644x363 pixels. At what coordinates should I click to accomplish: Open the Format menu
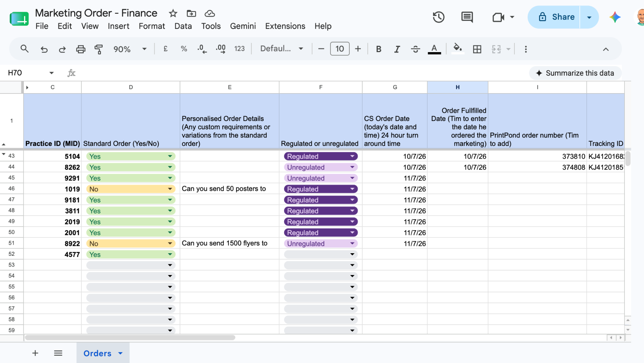(152, 26)
